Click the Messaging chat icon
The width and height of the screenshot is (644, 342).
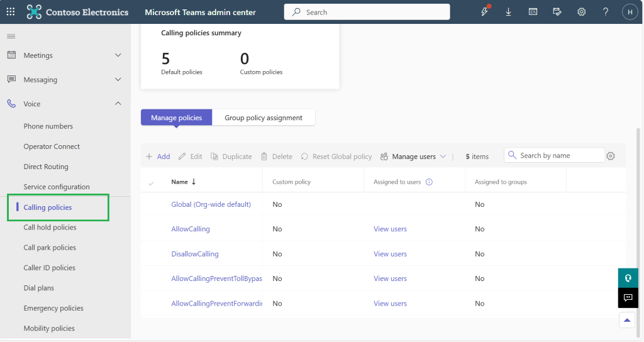tap(11, 79)
